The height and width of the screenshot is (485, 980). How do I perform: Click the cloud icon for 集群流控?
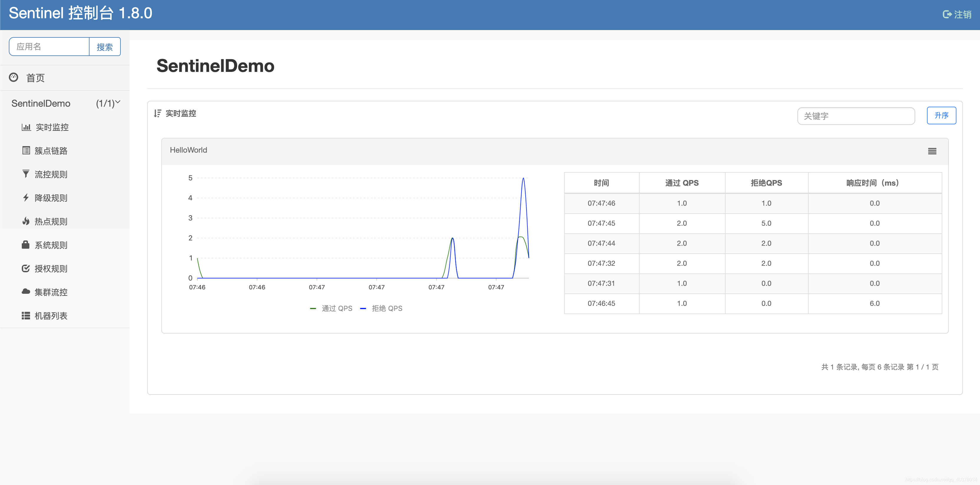tap(26, 292)
